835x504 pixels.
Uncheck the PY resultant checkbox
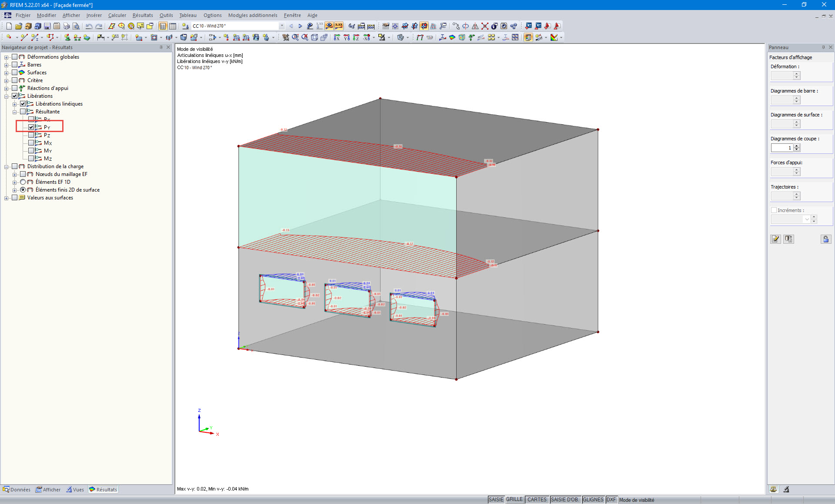click(31, 127)
